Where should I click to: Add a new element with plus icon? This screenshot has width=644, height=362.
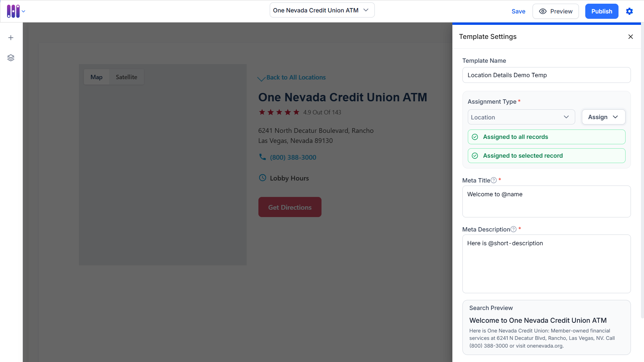click(11, 38)
